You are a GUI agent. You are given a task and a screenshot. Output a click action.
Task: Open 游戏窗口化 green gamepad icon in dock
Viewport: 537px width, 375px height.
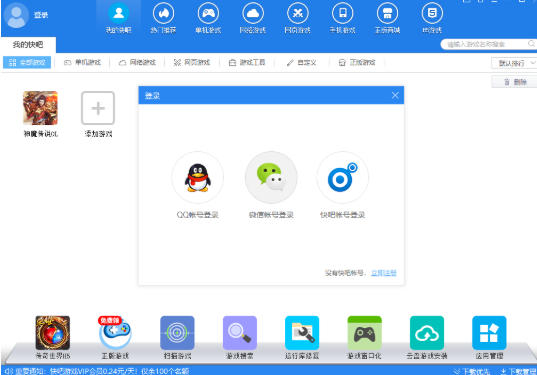point(364,333)
